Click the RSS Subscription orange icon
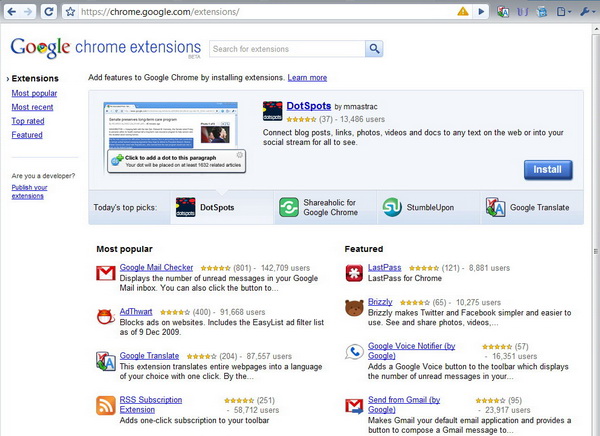The width and height of the screenshot is (600, 436). [x=106, y=405]
